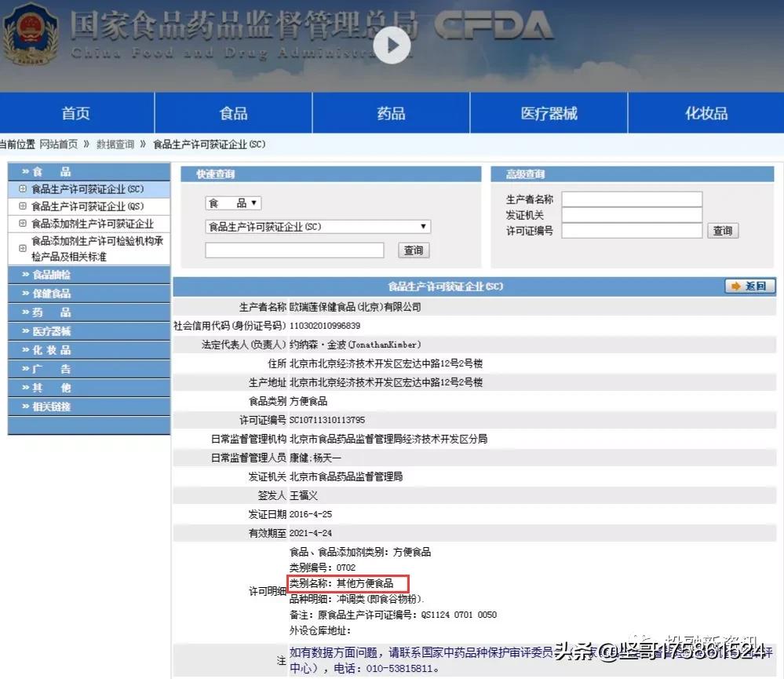
Task: Open the 食品生产许可获证企业(SC) database dropdown
Action: point(318,227)
